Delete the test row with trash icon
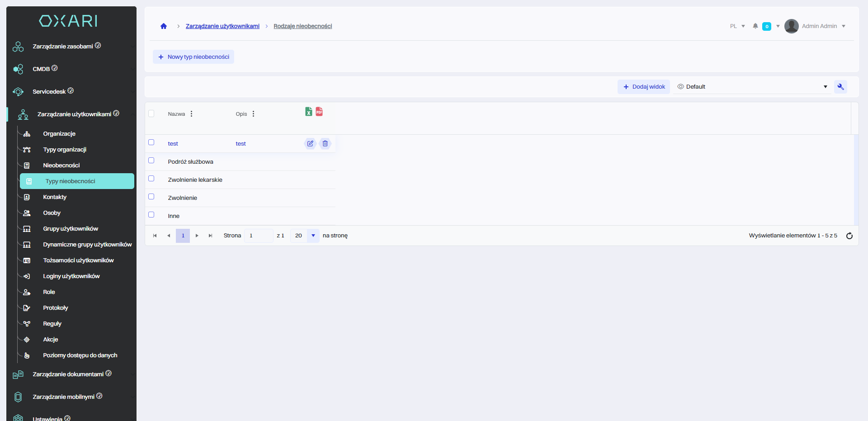868x421 pixels. coord(325,144)
